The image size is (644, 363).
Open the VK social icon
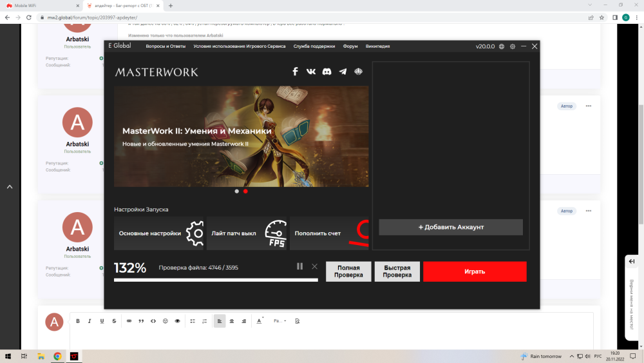311,72
